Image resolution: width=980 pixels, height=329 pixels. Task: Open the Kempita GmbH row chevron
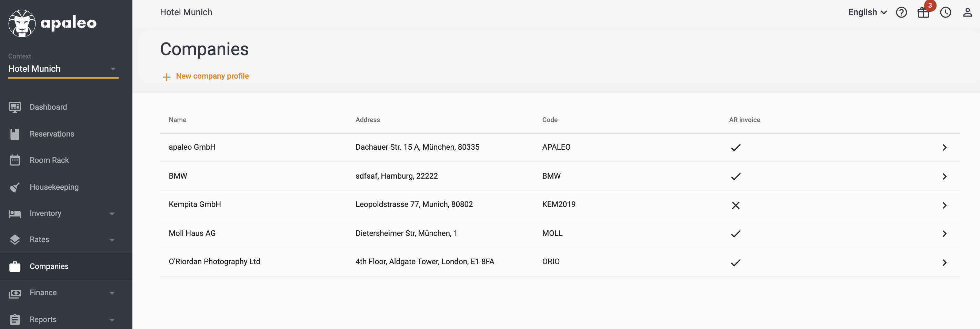coord(944,206)
